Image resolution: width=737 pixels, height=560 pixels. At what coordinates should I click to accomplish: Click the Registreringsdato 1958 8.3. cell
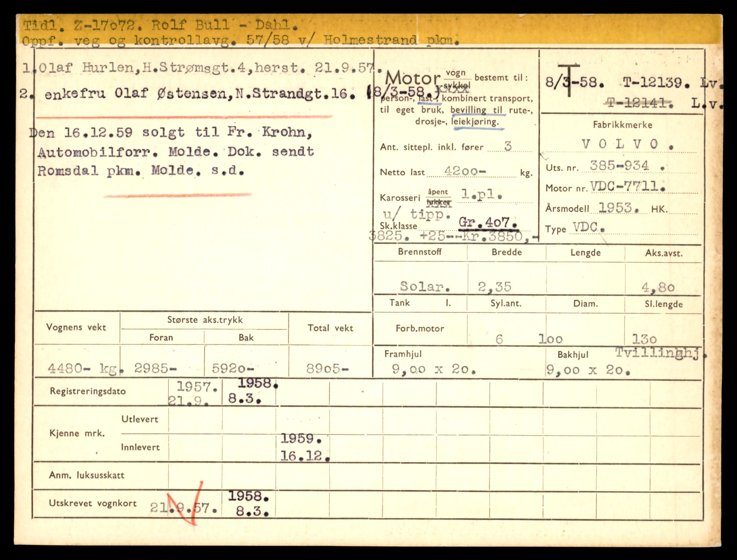(251, 392)
